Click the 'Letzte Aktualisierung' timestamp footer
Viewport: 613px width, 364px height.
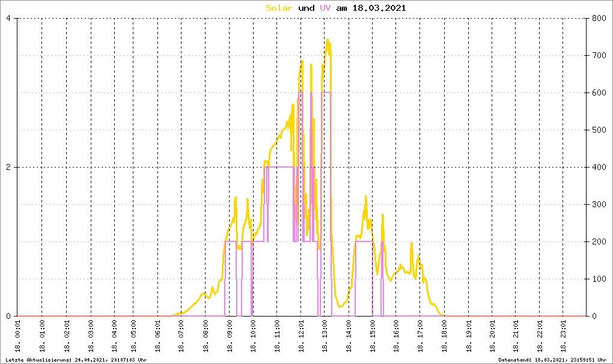[x=76, y=360]
